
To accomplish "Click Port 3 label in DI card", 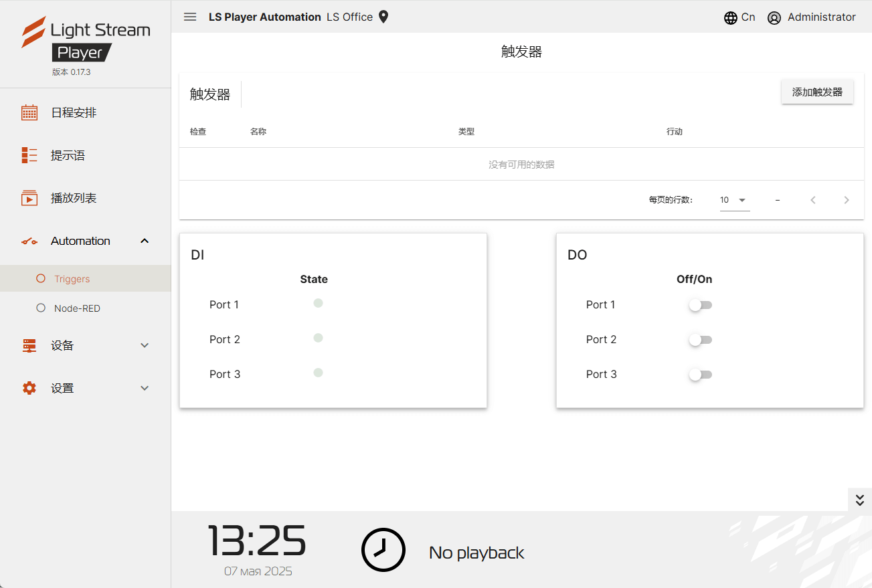I will coord(225,374).
